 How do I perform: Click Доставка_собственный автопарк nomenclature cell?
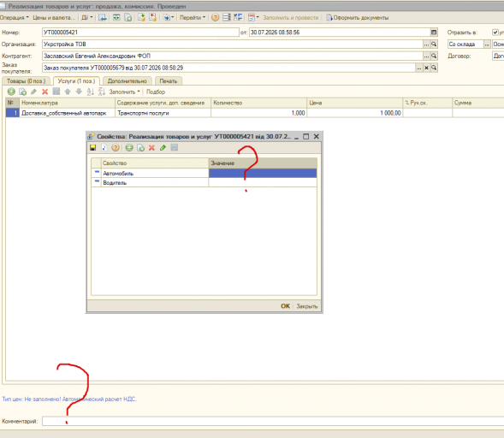coord(68,113)
